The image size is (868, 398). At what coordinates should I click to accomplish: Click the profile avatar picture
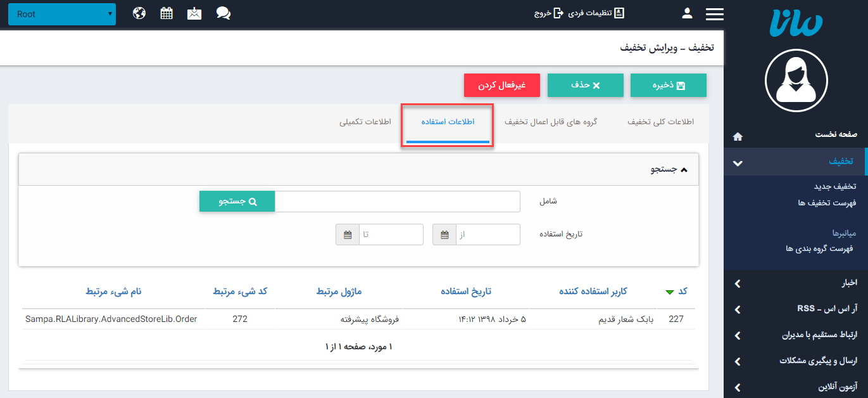796,80
